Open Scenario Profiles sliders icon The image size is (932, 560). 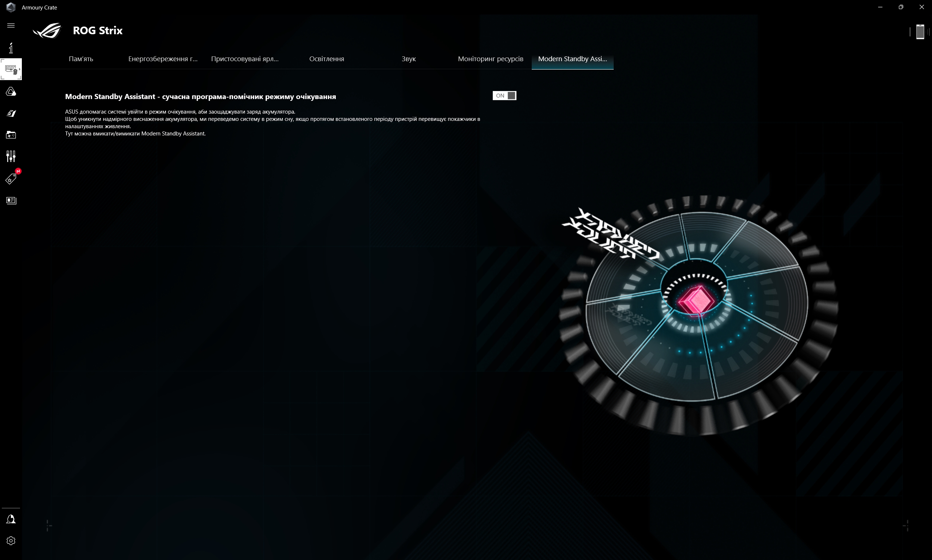(x=11, y=156)
